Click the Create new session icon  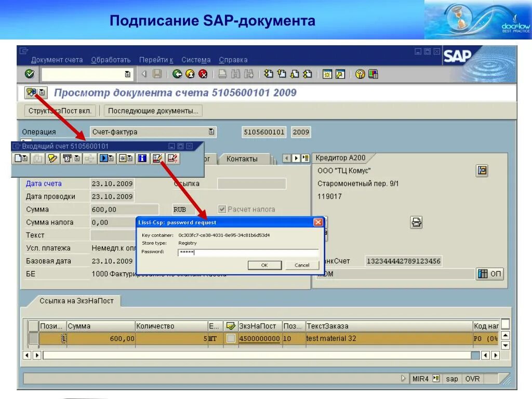point(327,74)
